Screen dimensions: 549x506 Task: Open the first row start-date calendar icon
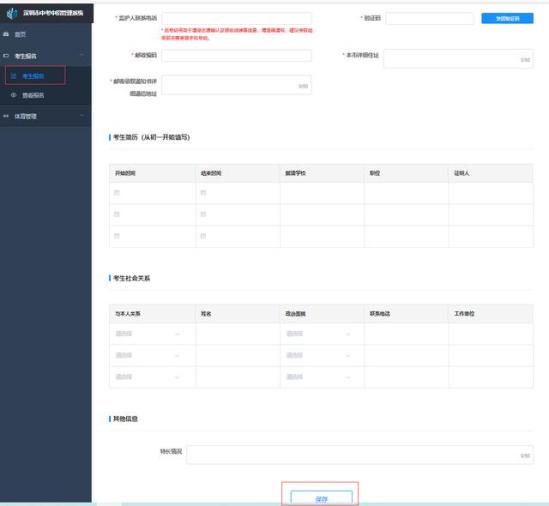pos(117,193)
